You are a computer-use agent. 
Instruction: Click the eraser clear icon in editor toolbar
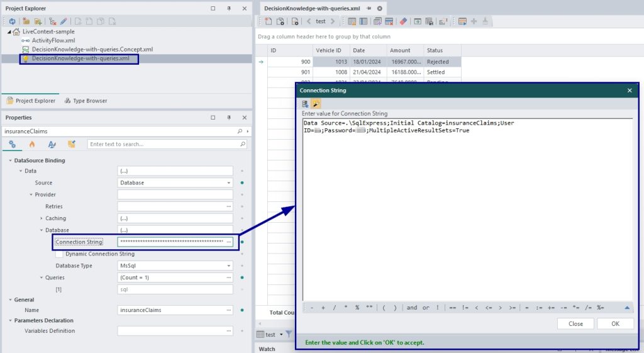pos(403,21)
